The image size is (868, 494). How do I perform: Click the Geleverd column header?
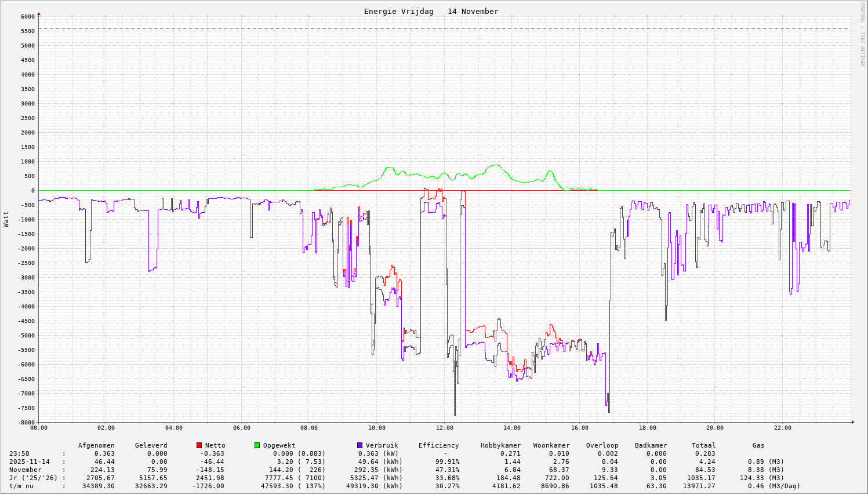coord(151,445)
